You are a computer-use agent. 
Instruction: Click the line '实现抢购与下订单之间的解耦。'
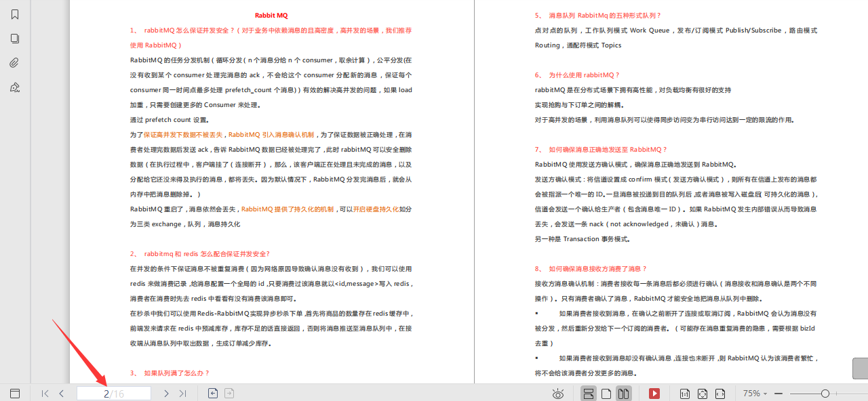pos(579,104)
